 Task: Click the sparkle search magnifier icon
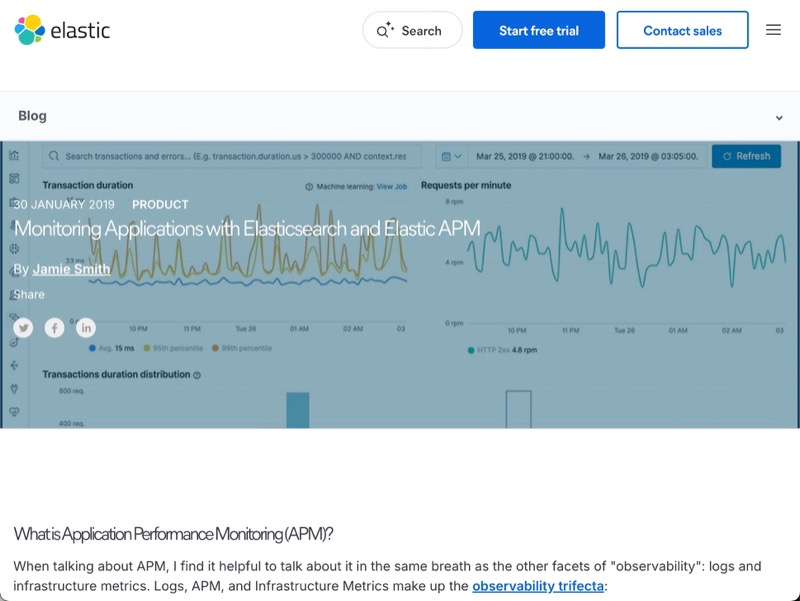click(x=385, y=31)
